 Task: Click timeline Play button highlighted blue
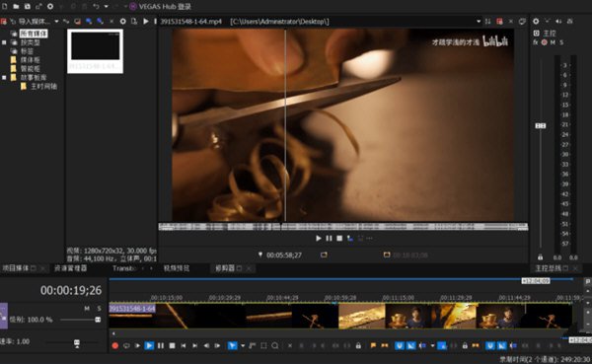point(149,345)
